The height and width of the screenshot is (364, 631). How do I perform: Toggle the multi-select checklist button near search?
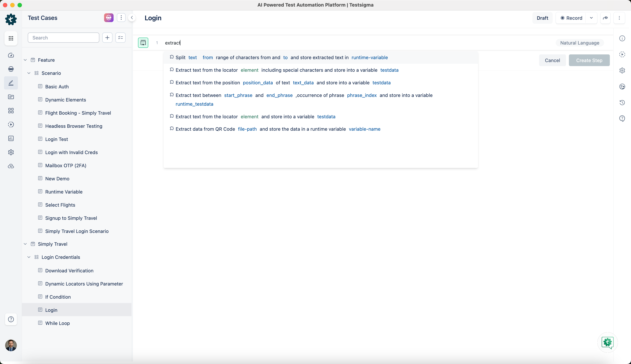coord(120,38)
